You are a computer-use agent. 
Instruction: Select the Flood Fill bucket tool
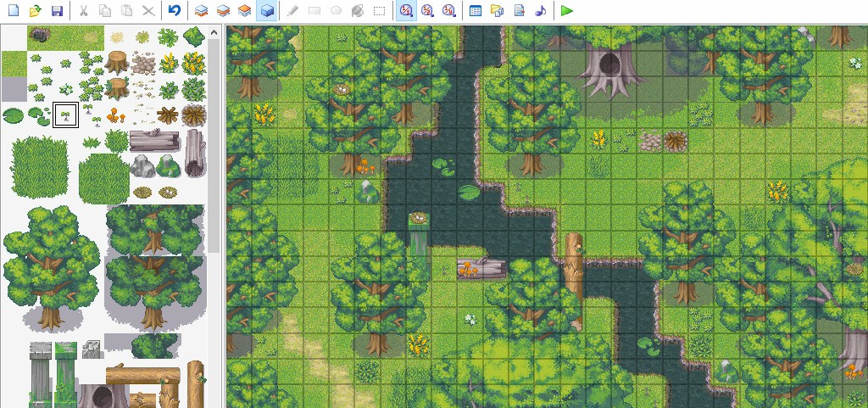pos(358,10)
